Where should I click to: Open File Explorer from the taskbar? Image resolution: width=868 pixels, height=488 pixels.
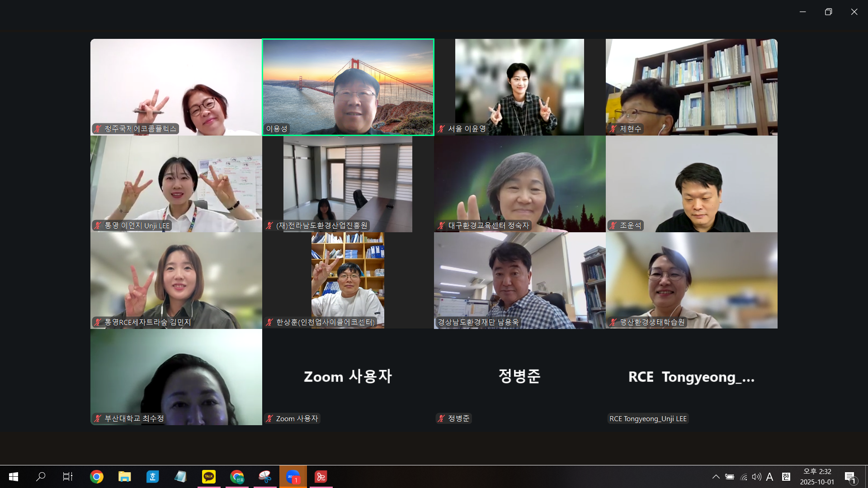125,477
